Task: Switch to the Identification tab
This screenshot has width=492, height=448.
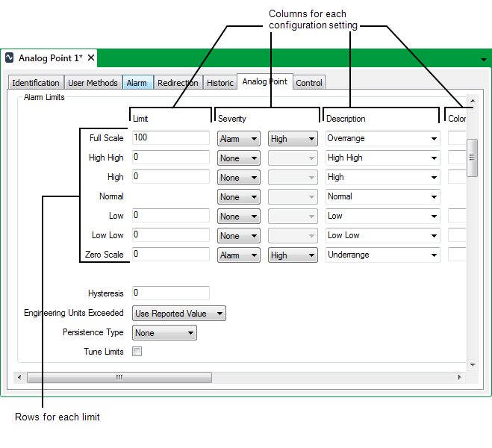Action: pyautogui.click(x=36, y=83)
